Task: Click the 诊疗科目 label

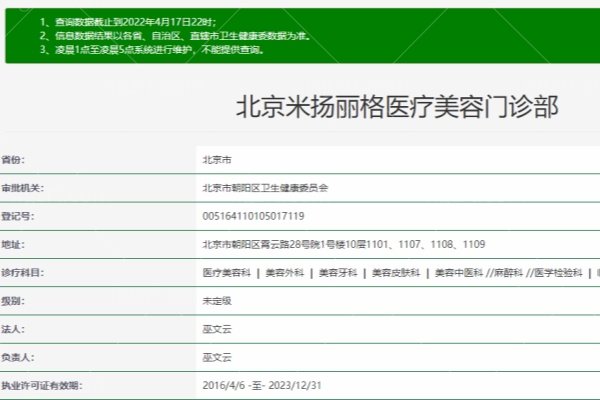Action: click(22, 273)
